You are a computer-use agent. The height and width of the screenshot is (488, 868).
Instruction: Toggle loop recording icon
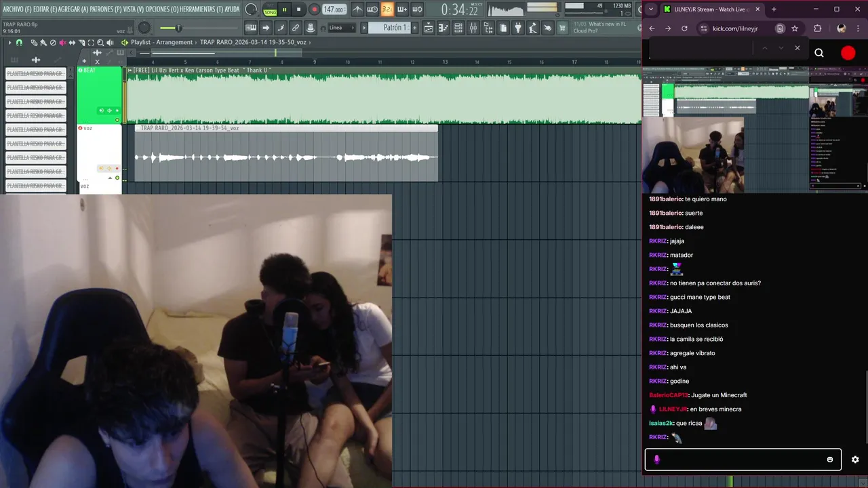pos(417,9)
